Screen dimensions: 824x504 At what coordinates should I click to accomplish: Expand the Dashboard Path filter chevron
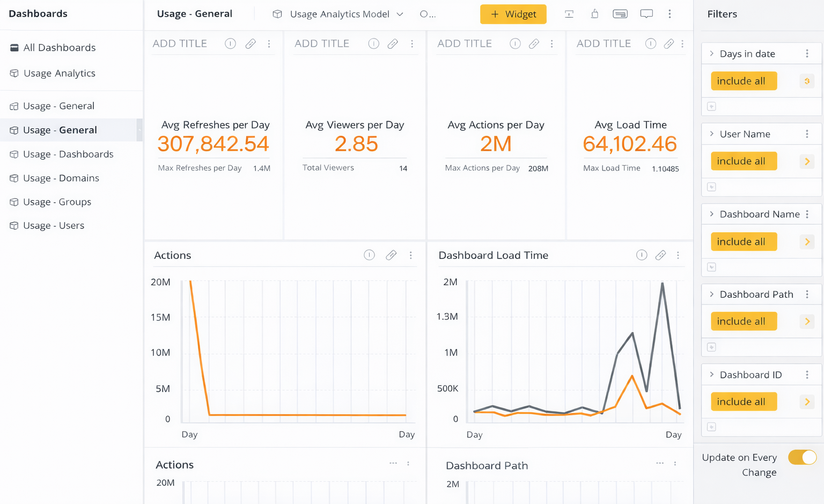coord(712,294)
